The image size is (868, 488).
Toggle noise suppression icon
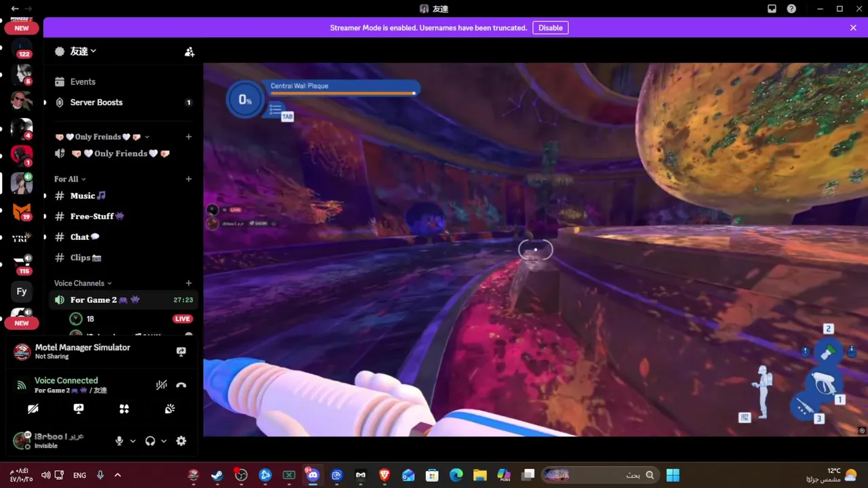point(161,385)
